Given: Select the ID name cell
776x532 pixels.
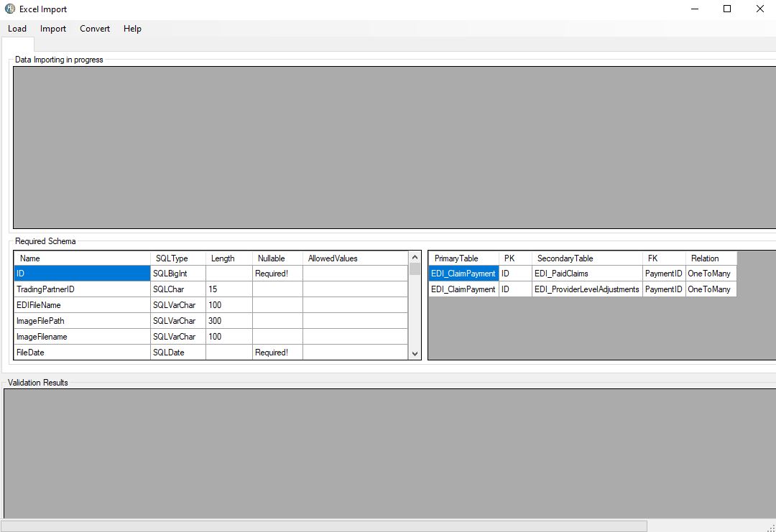Looking at the screenshot, I should (x=82, y=274).
